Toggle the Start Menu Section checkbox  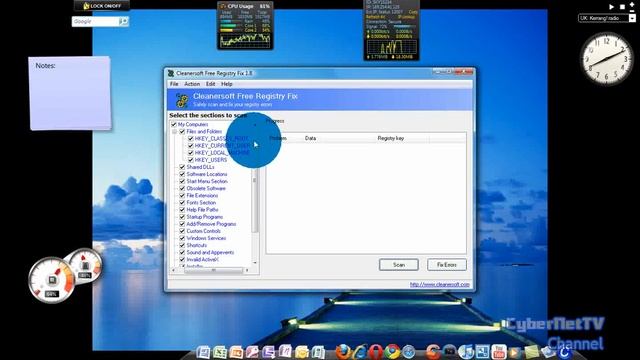182,181
